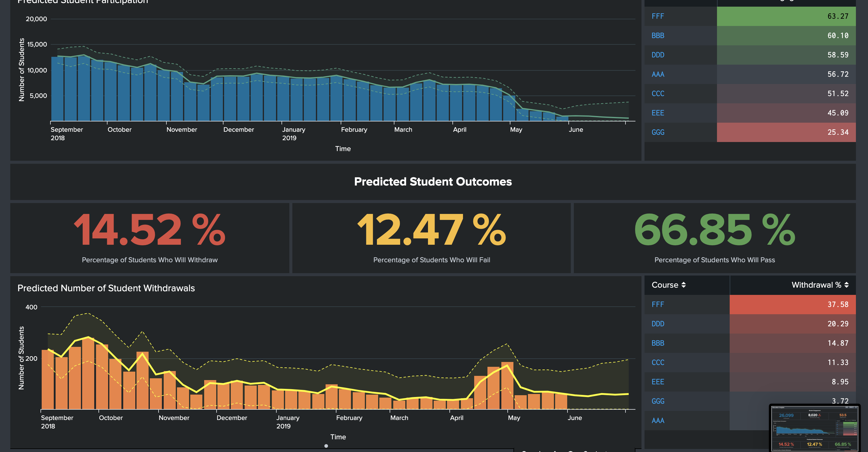Select GGG course beside 25.34 value

point(658,132)
